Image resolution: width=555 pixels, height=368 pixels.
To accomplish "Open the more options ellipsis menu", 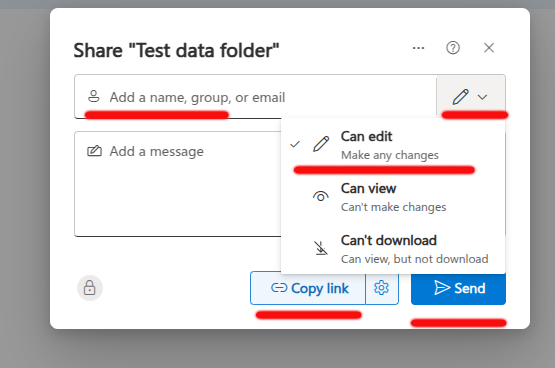I will coord(418,48).
